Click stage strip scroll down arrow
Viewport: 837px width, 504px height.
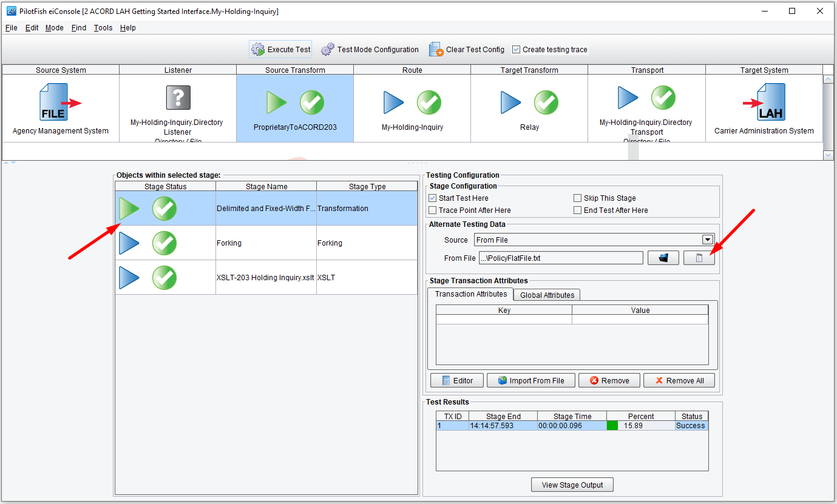tap(829, 155)
